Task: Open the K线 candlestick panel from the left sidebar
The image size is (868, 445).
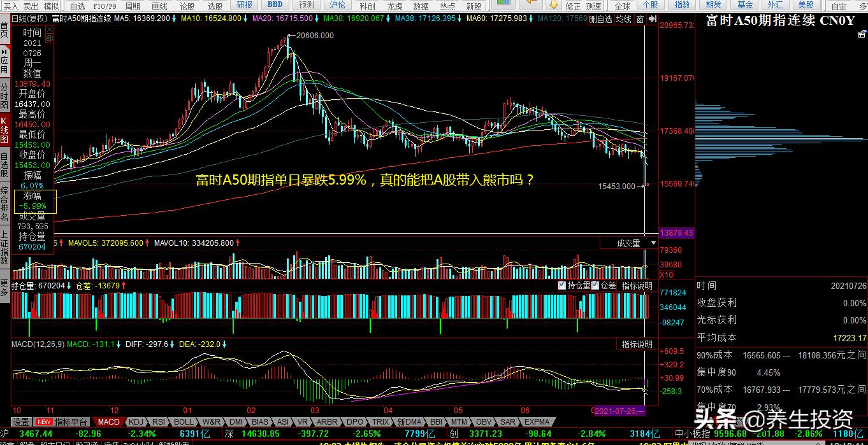Action: pos(6,125)
